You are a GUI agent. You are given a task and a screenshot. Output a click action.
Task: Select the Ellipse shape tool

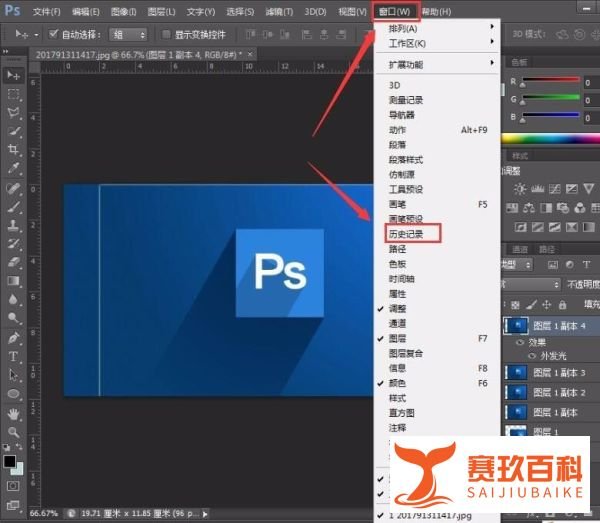click(x=13, y=394)
